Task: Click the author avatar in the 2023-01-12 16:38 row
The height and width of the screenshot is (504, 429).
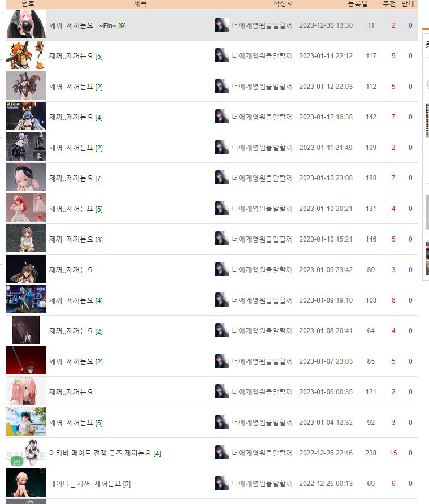Action: (222, 117)
